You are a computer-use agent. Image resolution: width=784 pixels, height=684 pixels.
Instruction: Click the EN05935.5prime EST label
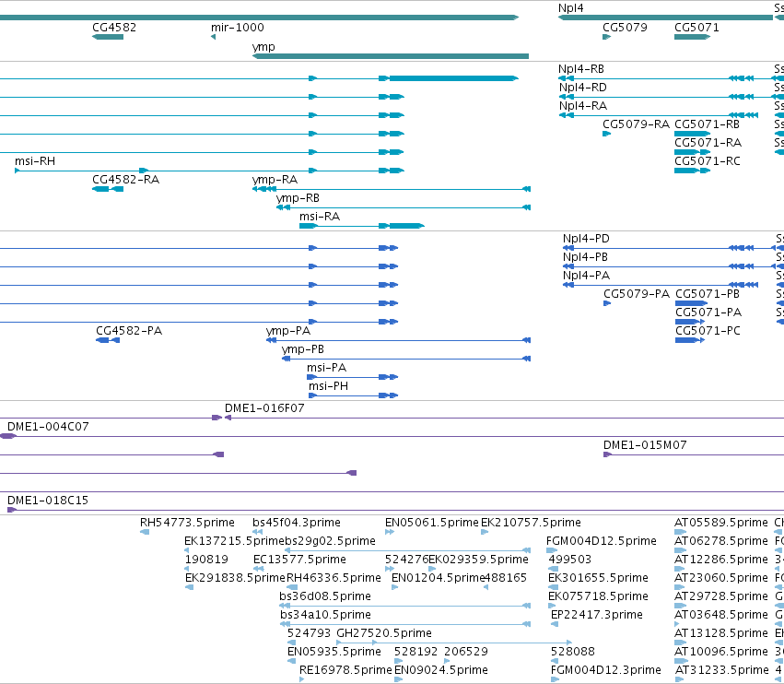(x=334, y=652)
